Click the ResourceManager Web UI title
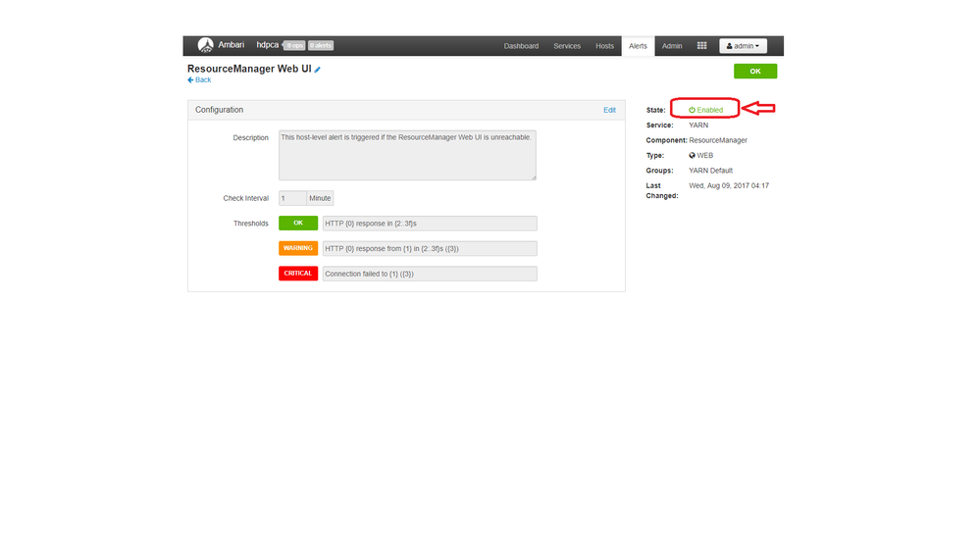This screenshot has width=980, height=555. 249,69
